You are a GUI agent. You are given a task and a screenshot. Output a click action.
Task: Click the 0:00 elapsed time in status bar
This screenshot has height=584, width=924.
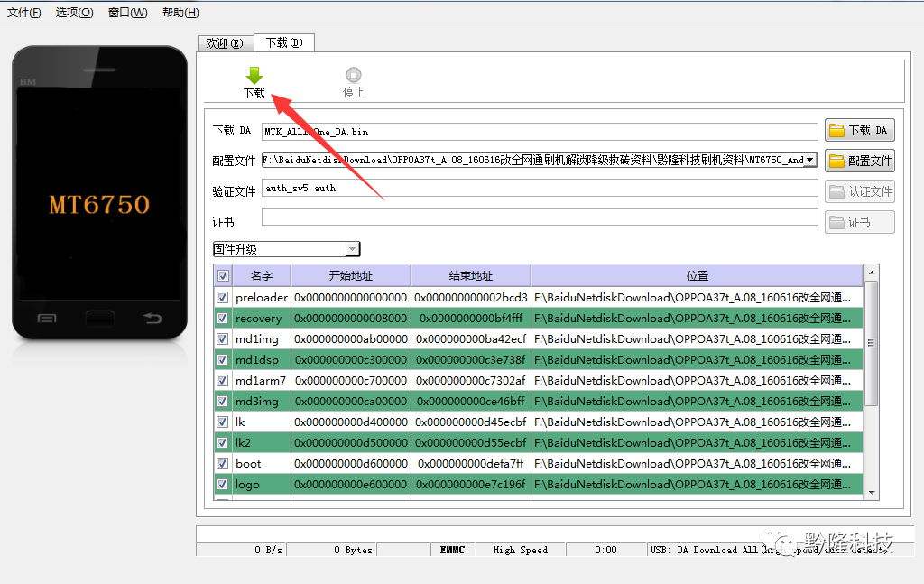coord(605,550)
